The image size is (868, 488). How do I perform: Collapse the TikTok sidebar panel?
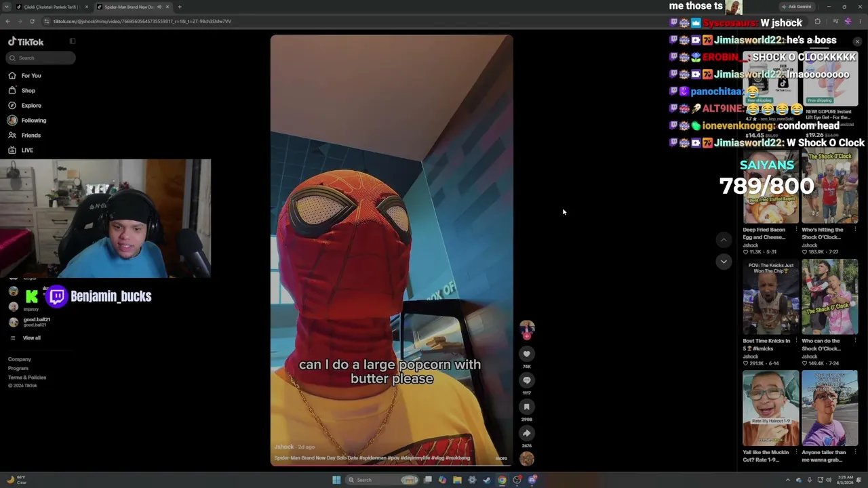tap(73, 41)
